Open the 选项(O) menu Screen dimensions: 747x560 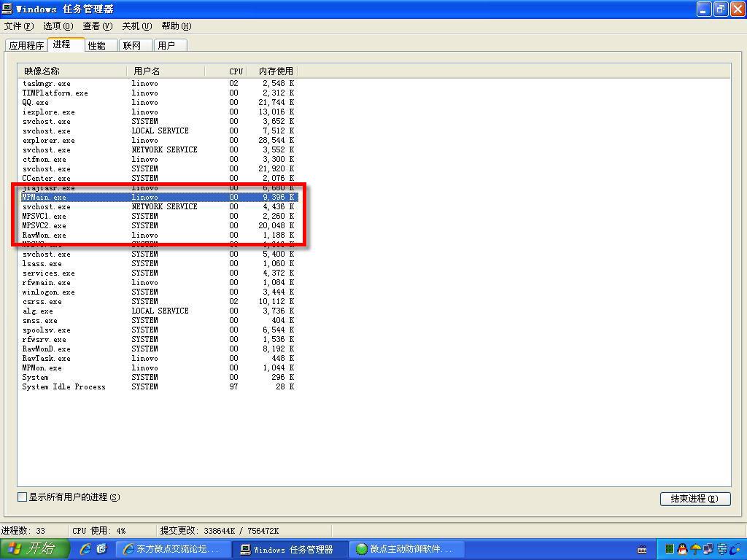coord(58,26)
